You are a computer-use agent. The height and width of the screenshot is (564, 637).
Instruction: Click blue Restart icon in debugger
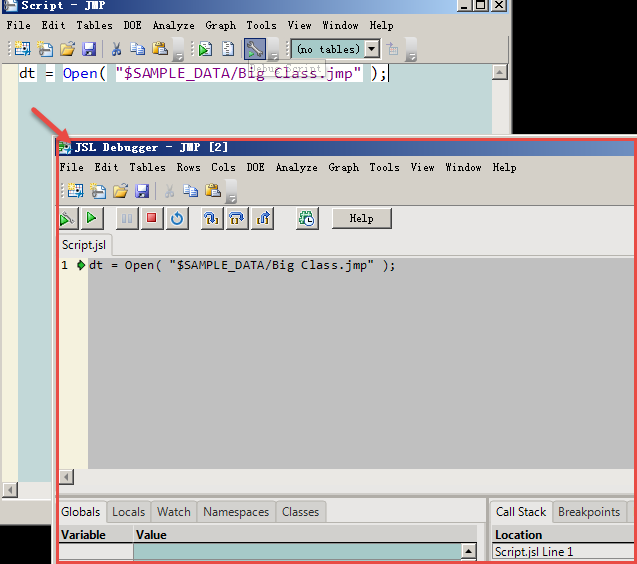coord(177,219)
